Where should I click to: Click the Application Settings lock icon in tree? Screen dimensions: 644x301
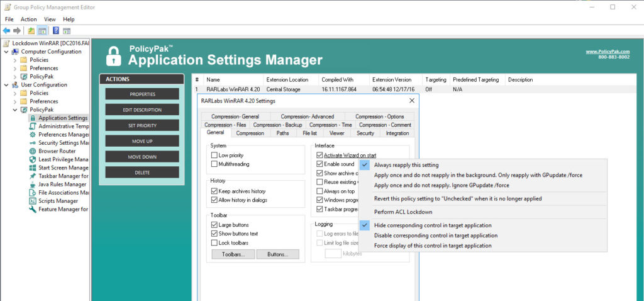[x=33, y=118]
